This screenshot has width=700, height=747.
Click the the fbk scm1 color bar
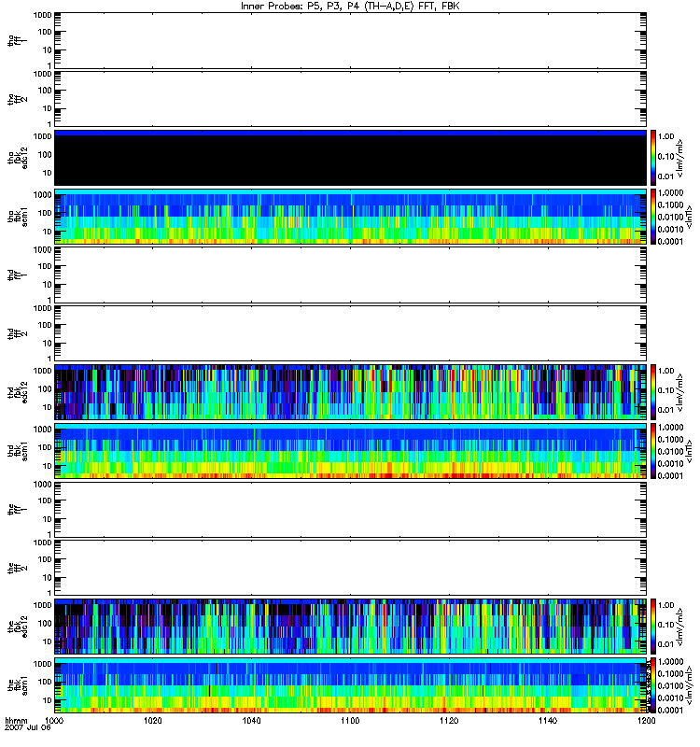[653, 685]
